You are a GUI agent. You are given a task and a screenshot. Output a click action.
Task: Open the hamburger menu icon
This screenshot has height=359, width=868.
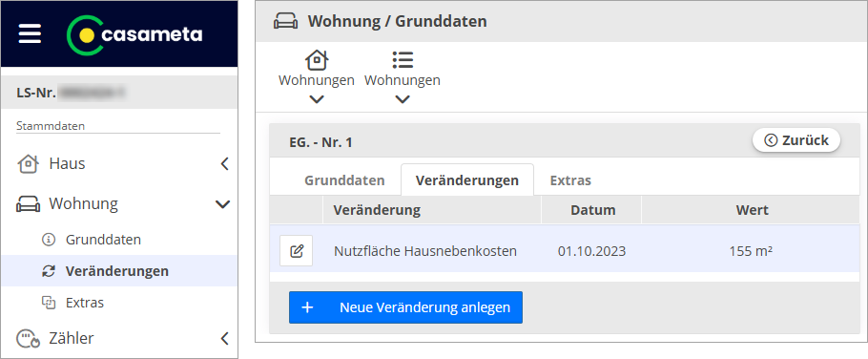30,34
